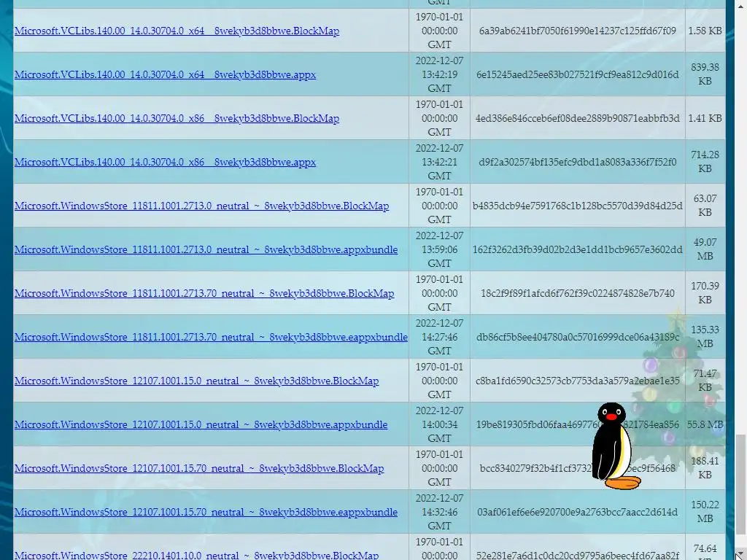
Task: Open WindowsStore 11811.1001.2713.0 BlockMap link
Action: (x=201, y=206)
